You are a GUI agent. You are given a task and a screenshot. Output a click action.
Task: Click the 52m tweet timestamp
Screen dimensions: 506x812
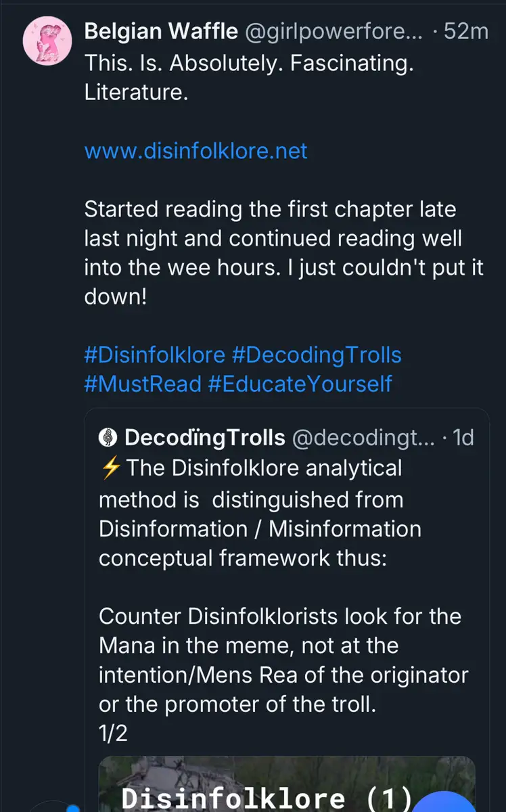(465, 31)
